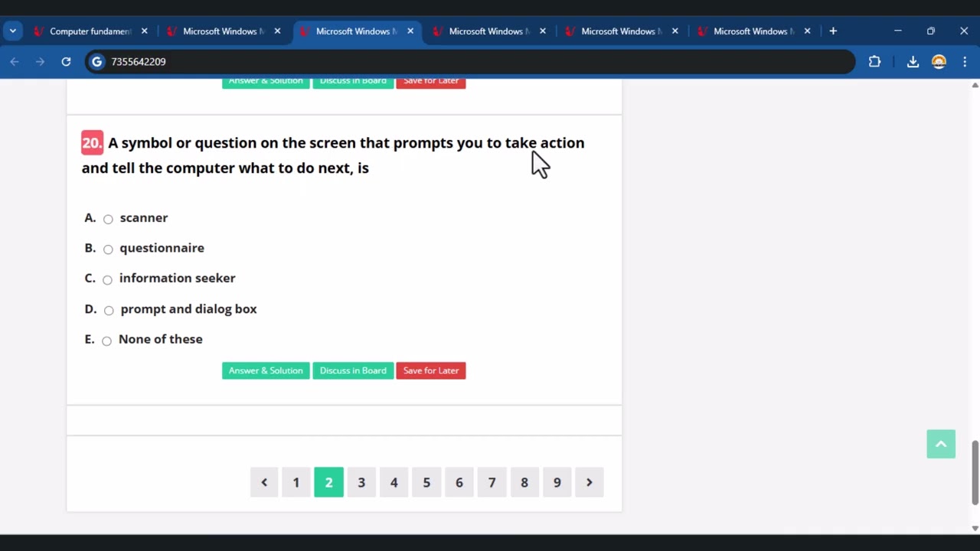Open the tab search dropdown arrow
This screenshot has width=980, height=551.
[x=13, y=31]
